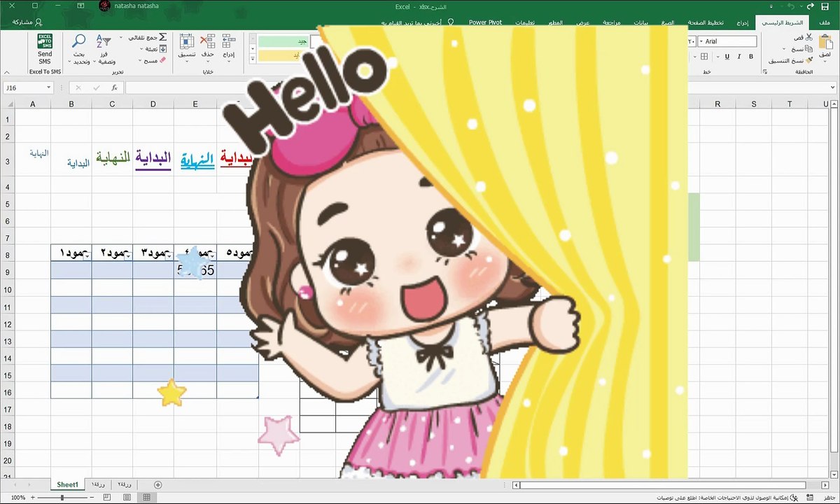Select the Format Painter brush
The width and height of the screenshot is (840, 504).
808,61
